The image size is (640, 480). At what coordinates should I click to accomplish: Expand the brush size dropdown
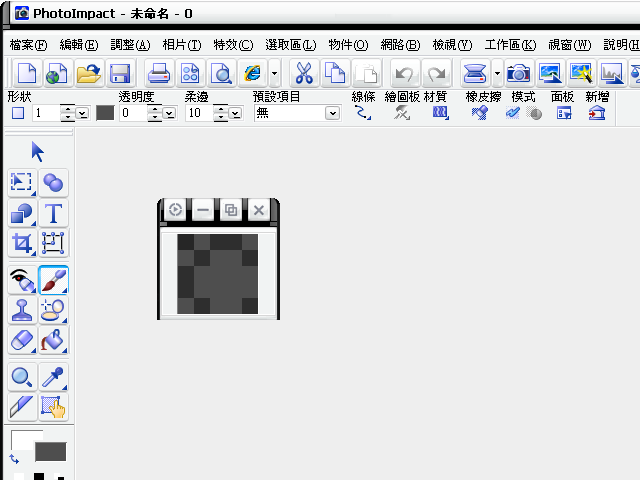pyautogui.click(x=83, y=113)
